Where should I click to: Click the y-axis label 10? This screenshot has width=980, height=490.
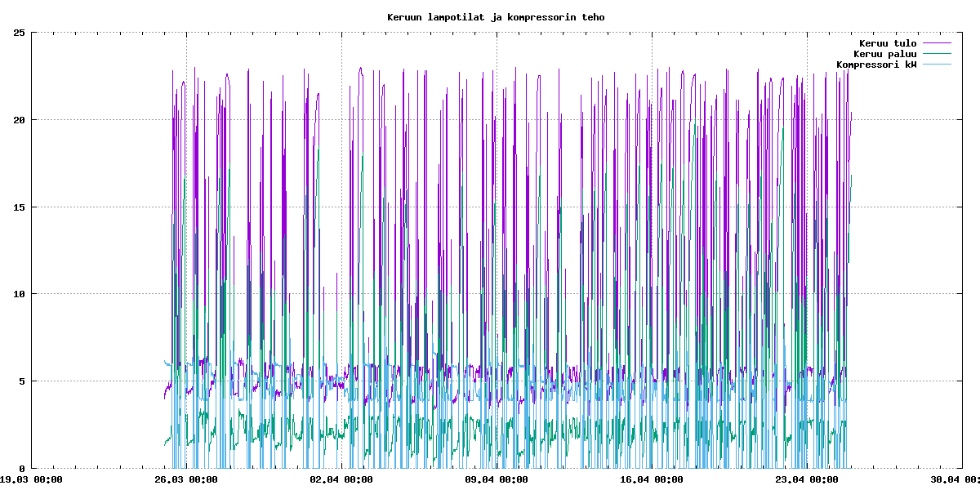(20, 294)
